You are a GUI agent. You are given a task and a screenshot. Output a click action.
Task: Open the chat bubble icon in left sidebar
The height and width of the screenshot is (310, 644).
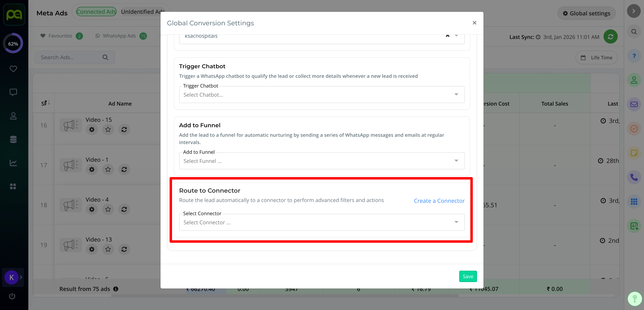pos(13,92)
